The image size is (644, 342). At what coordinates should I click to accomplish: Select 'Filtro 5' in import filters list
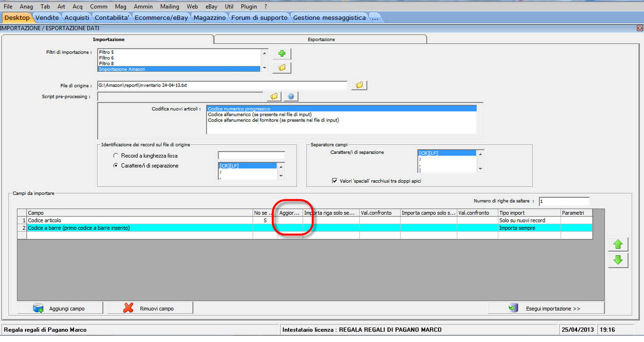pyautogui.click(x=179, y=52)
